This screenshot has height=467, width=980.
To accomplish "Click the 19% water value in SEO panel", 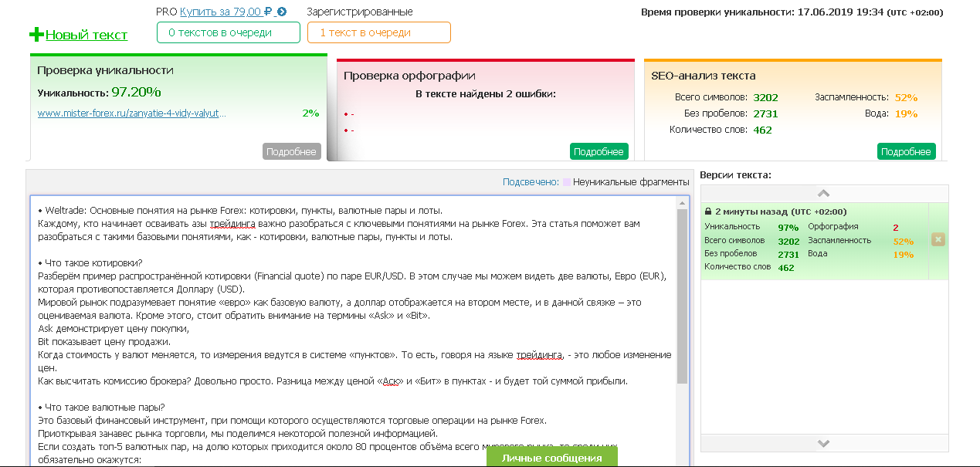I will pyautogui.click(x=906, y=113).
